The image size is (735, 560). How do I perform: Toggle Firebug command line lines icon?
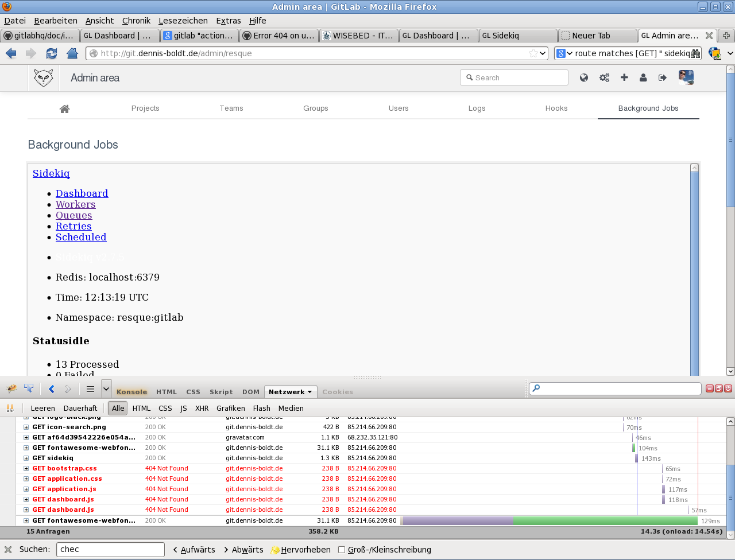90,389
